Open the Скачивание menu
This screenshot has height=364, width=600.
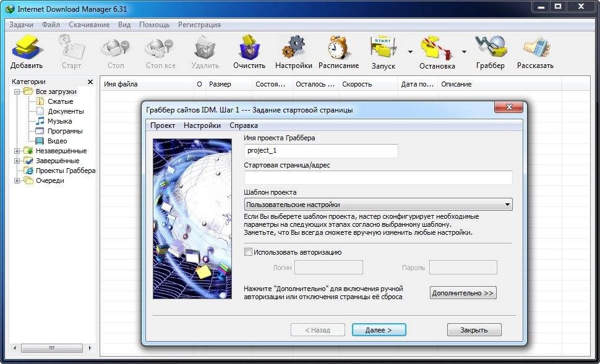(89, 25)
